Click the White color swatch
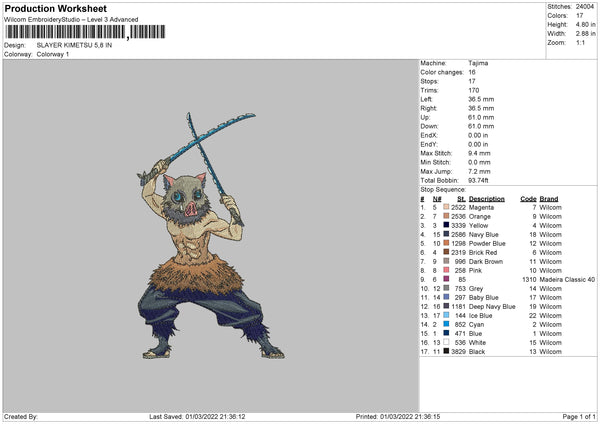Screen dimensions: 600x424 tap(446, 342)
